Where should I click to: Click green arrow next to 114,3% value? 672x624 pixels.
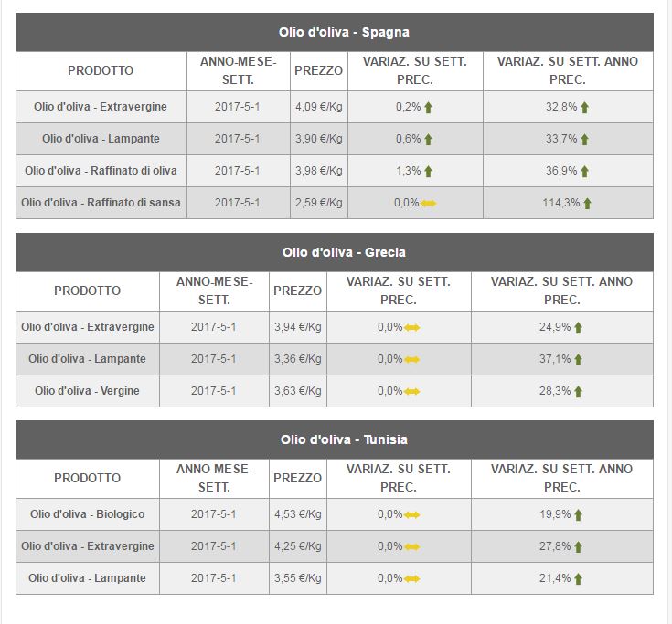pos(587,204)
